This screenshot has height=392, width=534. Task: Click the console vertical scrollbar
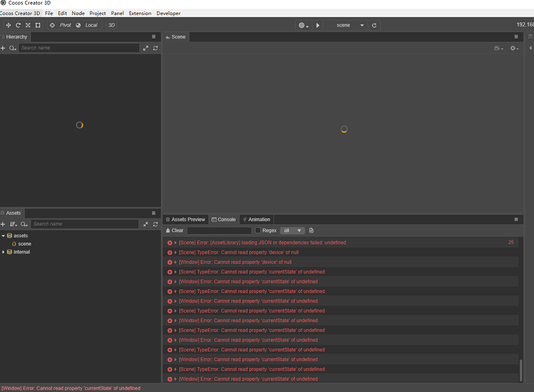click(x=521, y=371)
